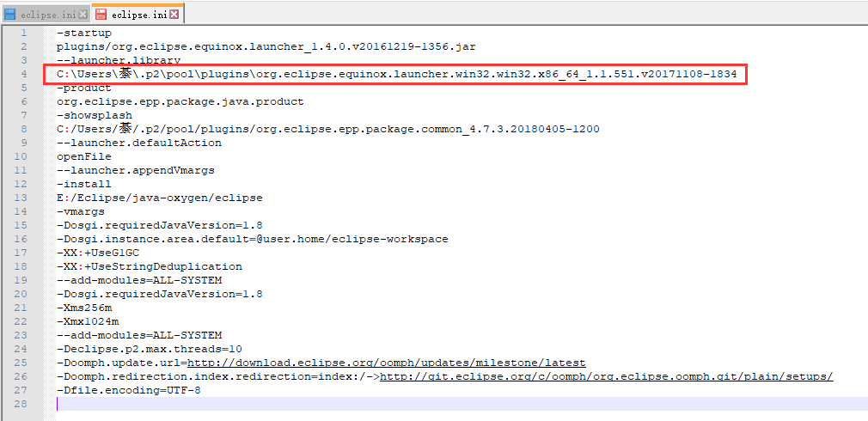Click line number 28 in the margin

(x=21, y=404)
